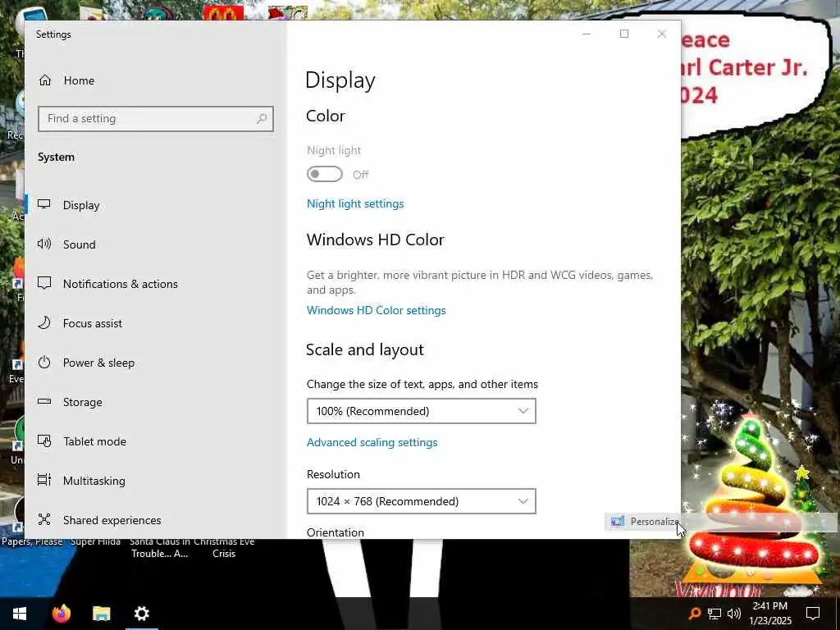Select Shared experiences label in sidebar
The width and height of the screenshot is (840, 630).
click(x=112, y=520)
